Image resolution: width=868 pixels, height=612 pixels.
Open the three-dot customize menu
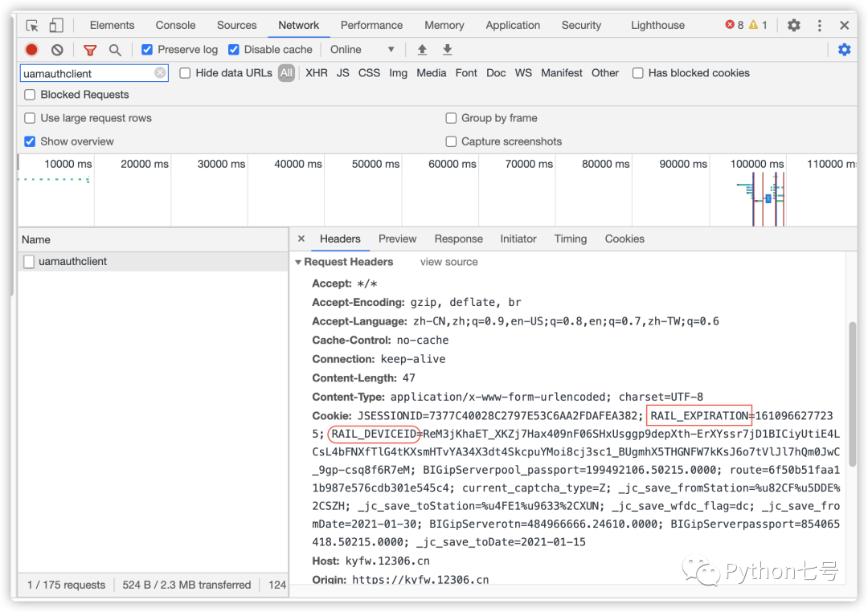(x=819, y=26)
